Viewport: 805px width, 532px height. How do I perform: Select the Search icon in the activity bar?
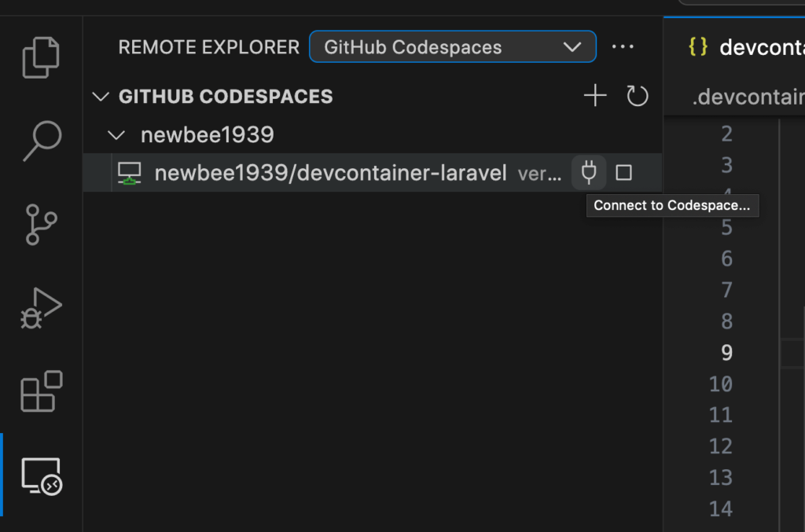click(x=41, y=141)
